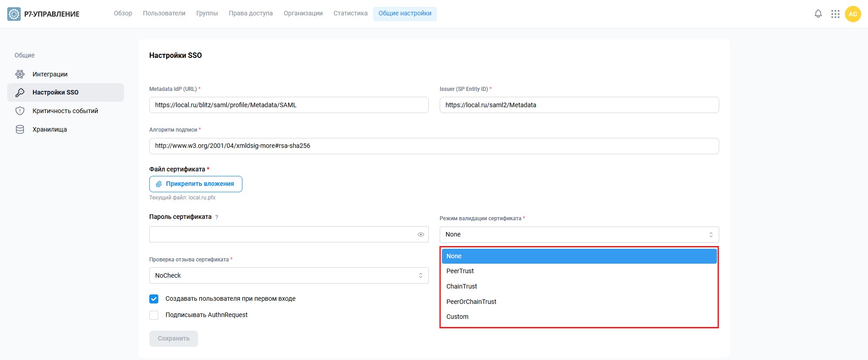
Task: Open Интеграции in sidebar
Action: point(66,74)
